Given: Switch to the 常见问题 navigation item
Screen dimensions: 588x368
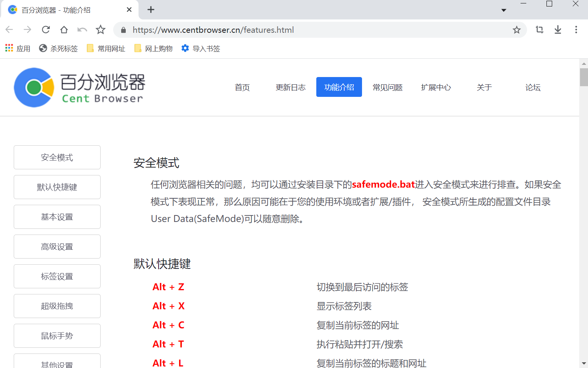Looking at the screenshot, I should [x=388, y=87].
